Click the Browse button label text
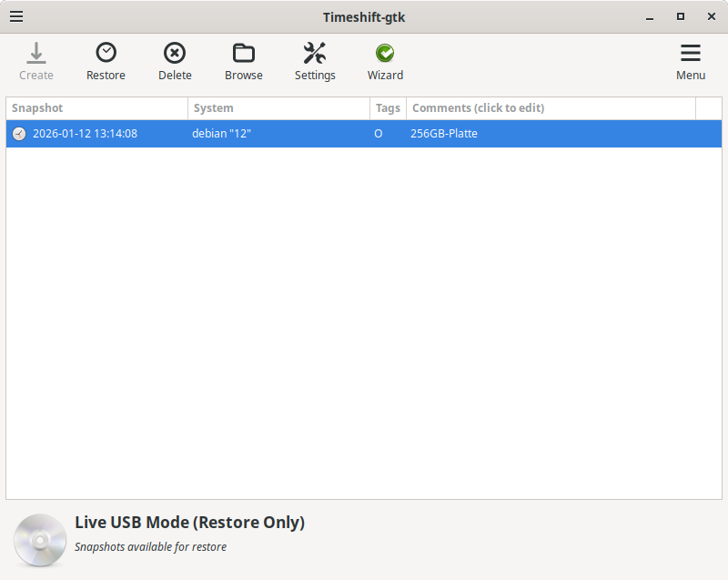728x580 pixels. (x=243, y=76)
